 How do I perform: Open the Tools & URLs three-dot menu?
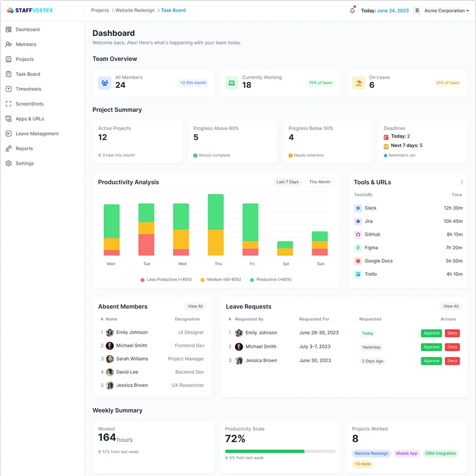click(461, 182)
